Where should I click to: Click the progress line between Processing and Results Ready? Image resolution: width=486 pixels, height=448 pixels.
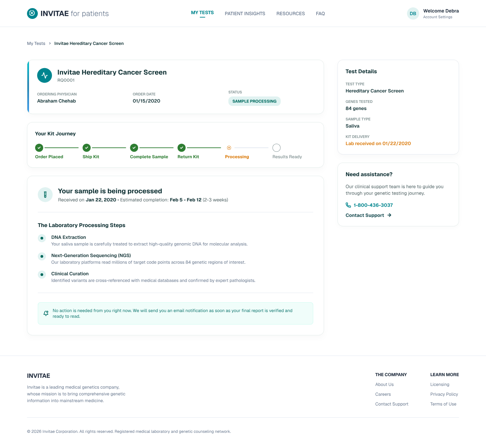pos(251,148)
